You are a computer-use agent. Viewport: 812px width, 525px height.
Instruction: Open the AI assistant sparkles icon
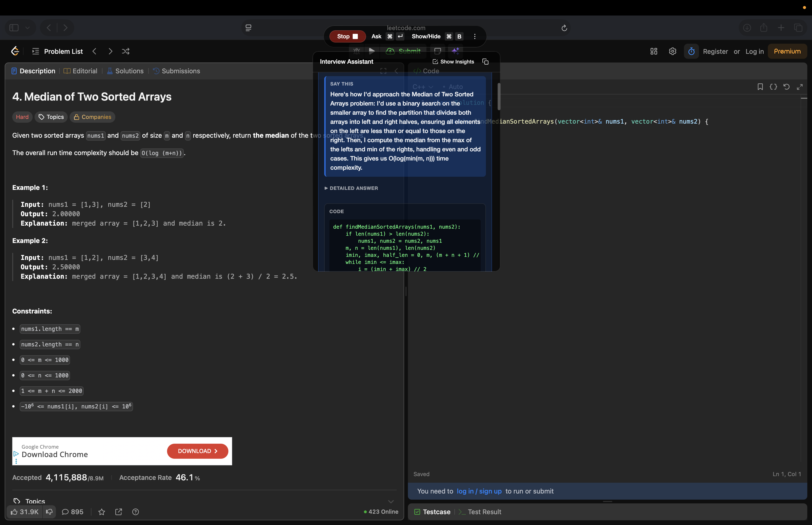[456, 51]
